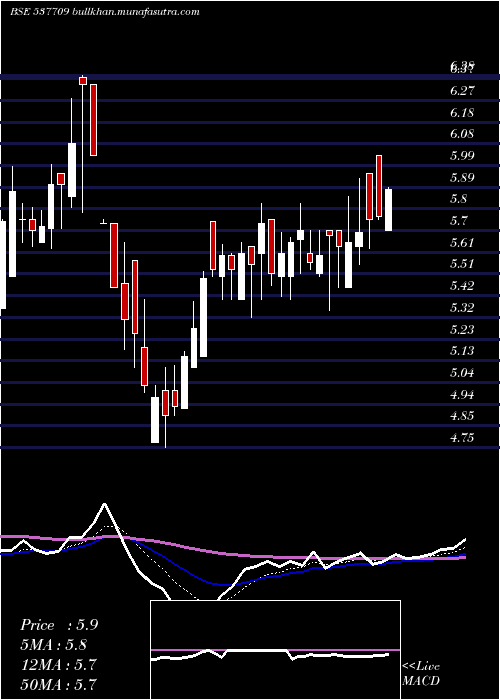Select the 4.75 price axis label
This screenshot has width=500, height=700.
click(462, 438)
